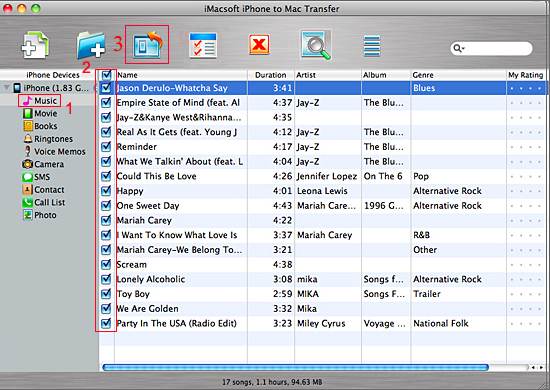Click the list view lines toolbar icon
Screen dimensions: 550x390
click(x=372, y=46)
